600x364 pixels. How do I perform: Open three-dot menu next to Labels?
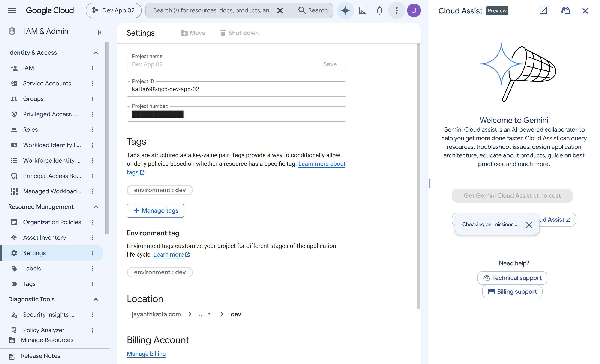[x=93, y=268]
